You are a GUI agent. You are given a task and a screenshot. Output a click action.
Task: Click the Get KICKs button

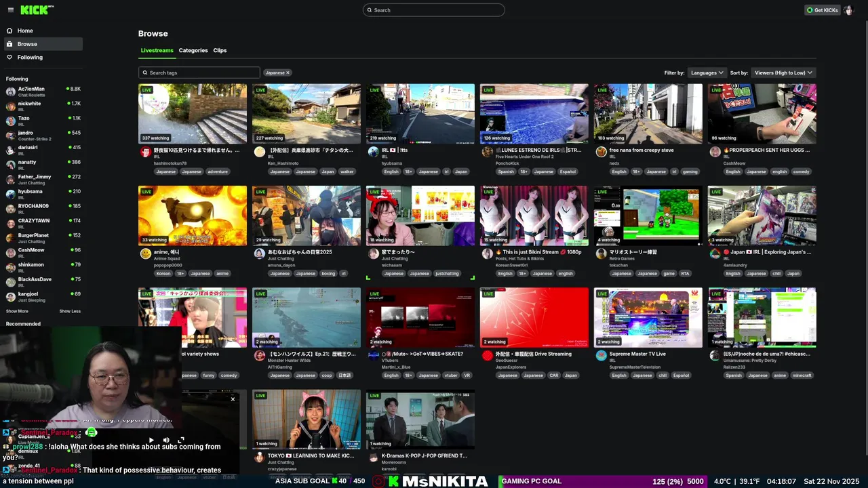tap(823, 10)
